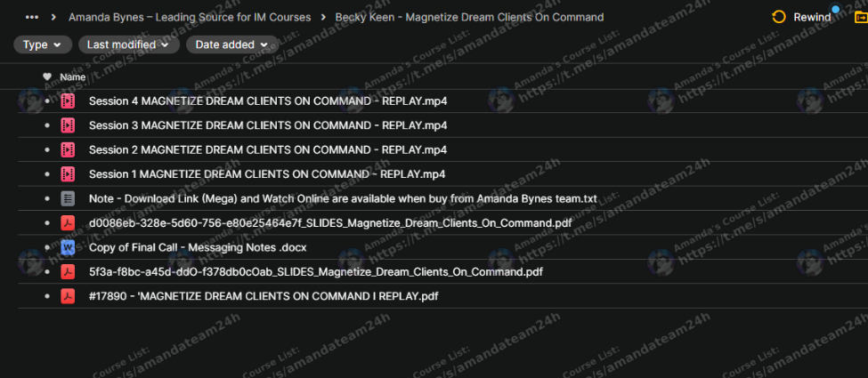Expand the Date added filter dropdown

[x=231, y=44]
